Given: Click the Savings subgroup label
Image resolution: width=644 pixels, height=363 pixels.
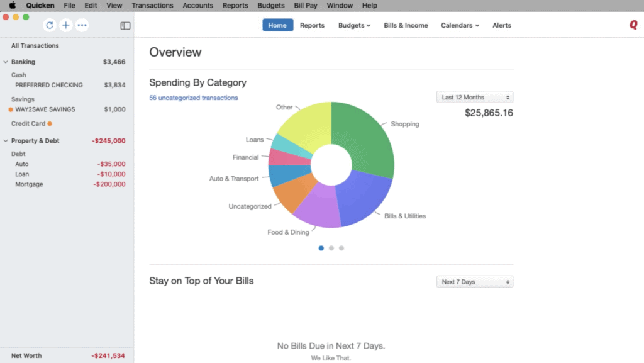Looking at the screenshot, I should 23,99.
